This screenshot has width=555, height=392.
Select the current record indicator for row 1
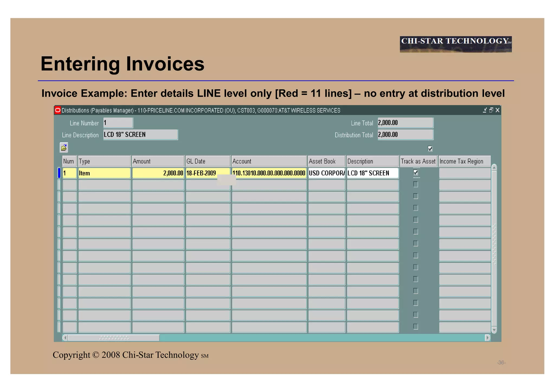59,173
